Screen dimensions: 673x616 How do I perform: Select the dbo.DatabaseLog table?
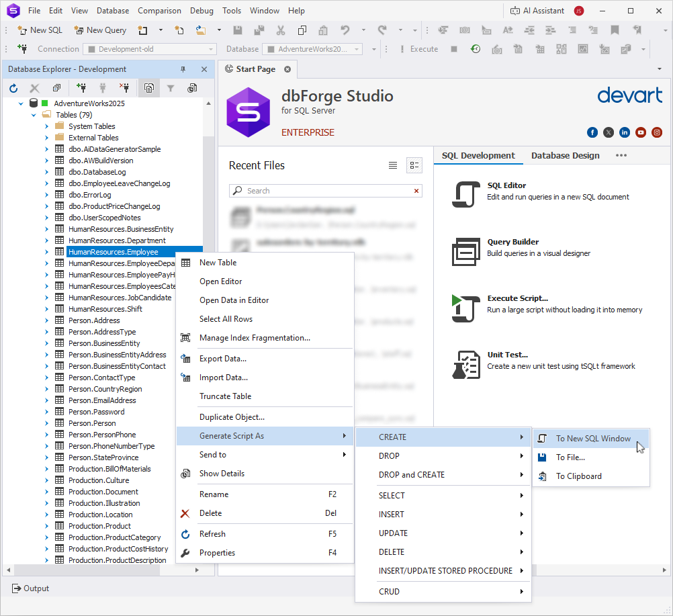tap(97, 172)
